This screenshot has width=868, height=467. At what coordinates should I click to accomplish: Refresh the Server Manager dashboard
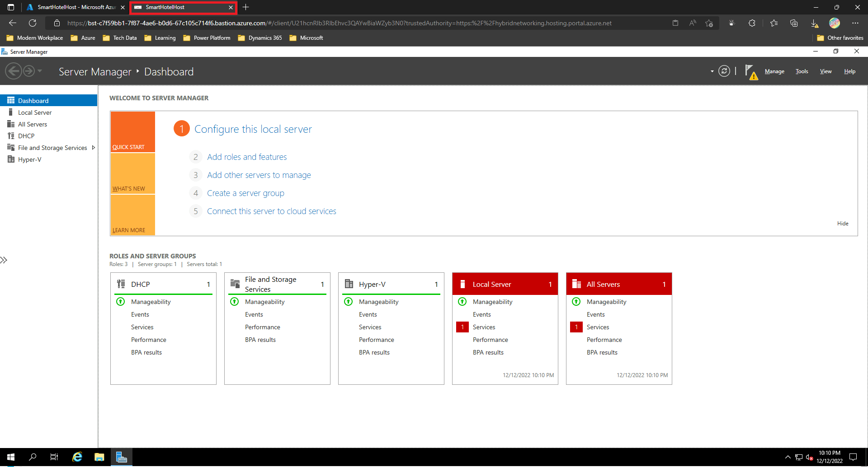724,71
